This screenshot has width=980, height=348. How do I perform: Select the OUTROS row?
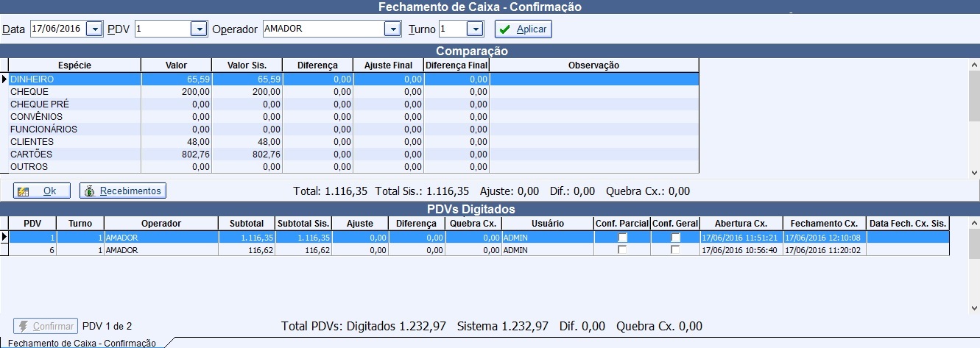[353, 167]
